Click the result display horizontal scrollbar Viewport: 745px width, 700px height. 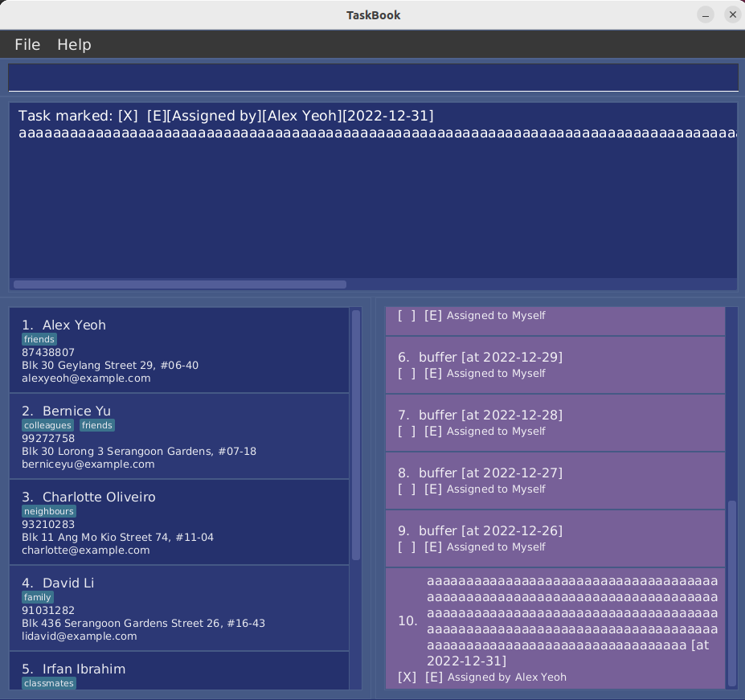[179, 285]
